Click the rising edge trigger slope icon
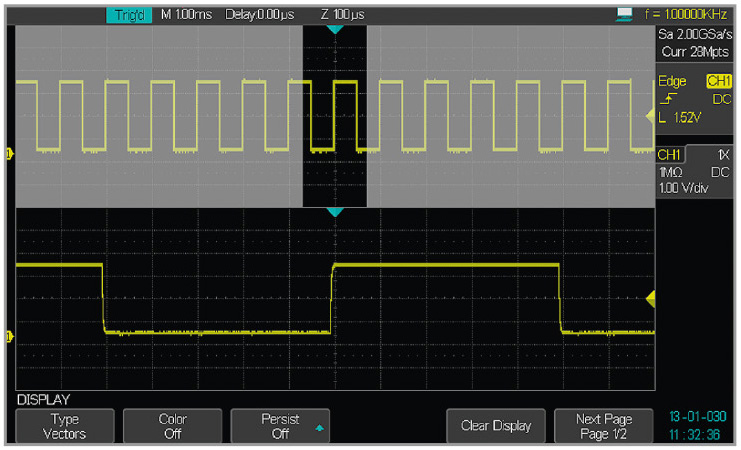741x450 pixels. [x=667, y=100]
